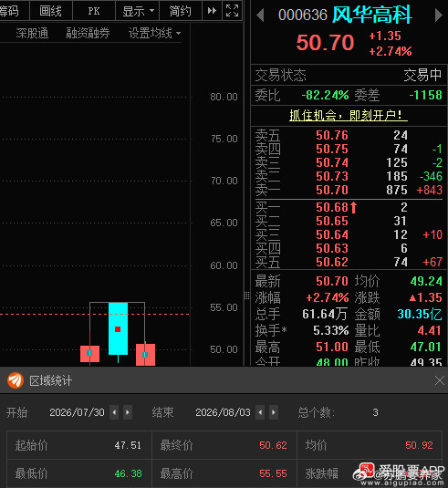Select the 画线 toolbar button

[x=51, y=11]
